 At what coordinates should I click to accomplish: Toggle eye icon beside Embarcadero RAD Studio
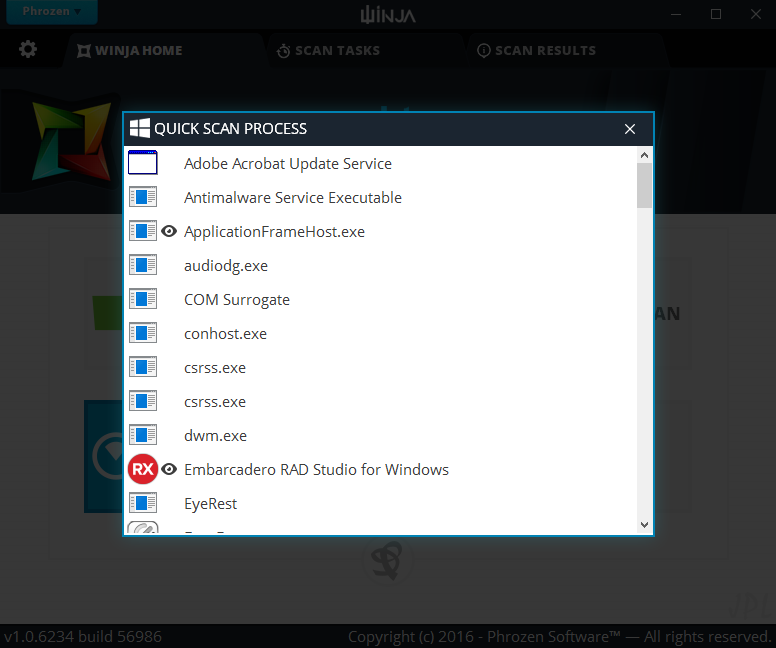169,469
